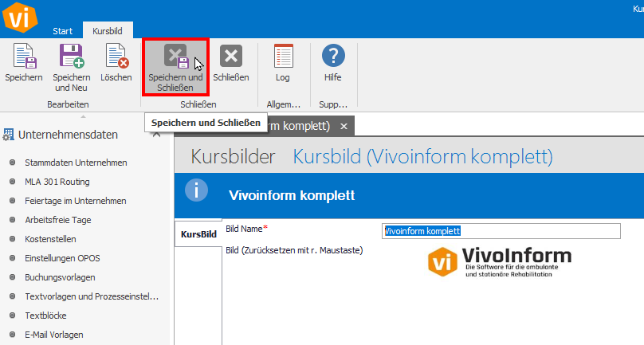The height and width of the screenshot is (345, 644).
Task: Open Hilfe question mark icon
Action: click(333, 56)
